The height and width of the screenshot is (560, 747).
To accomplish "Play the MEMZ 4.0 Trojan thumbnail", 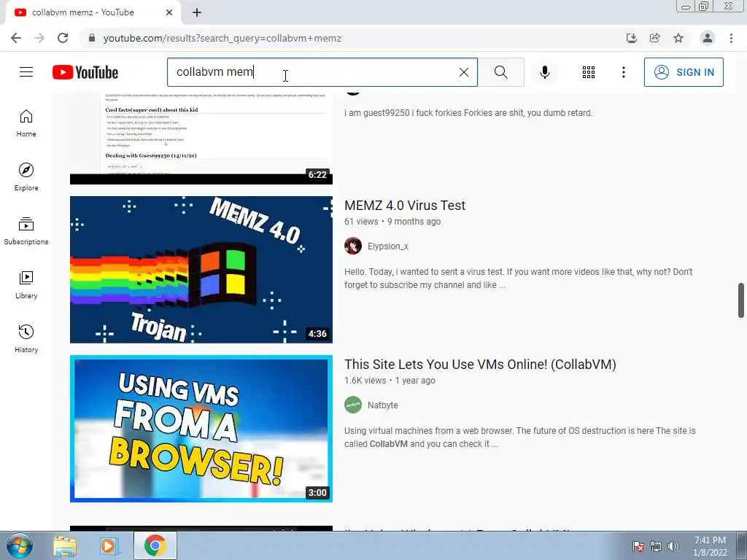I will coord(201,270).
